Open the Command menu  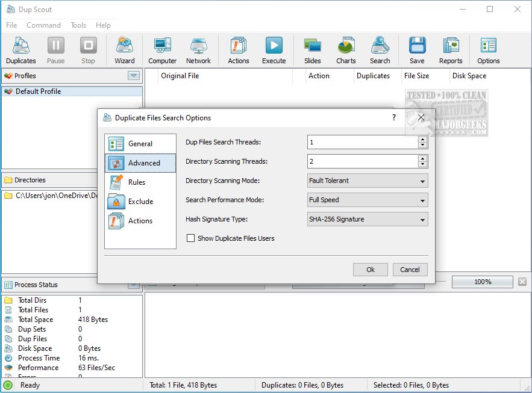44,25
